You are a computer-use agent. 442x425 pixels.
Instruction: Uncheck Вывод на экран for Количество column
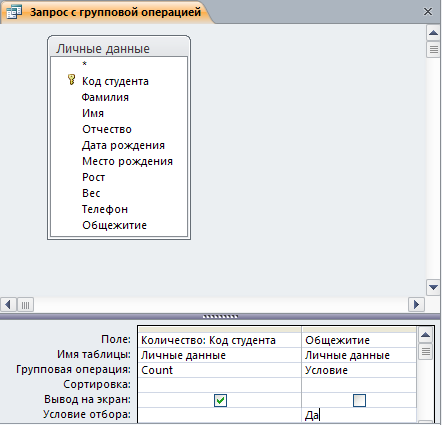(x=220, y=400)
